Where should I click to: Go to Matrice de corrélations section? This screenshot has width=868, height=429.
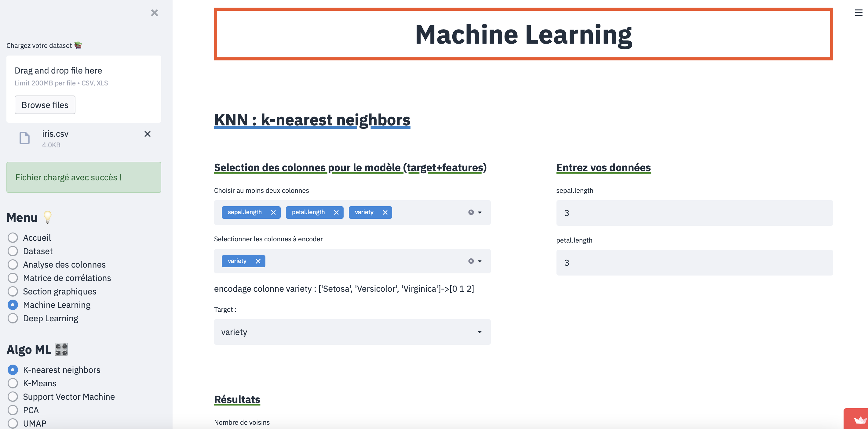point(13,278)
